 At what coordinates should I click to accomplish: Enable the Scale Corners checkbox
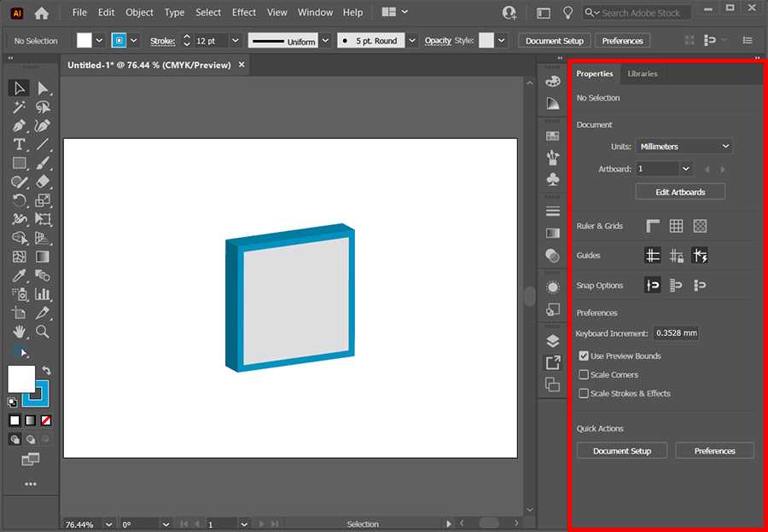coord(584,375)
